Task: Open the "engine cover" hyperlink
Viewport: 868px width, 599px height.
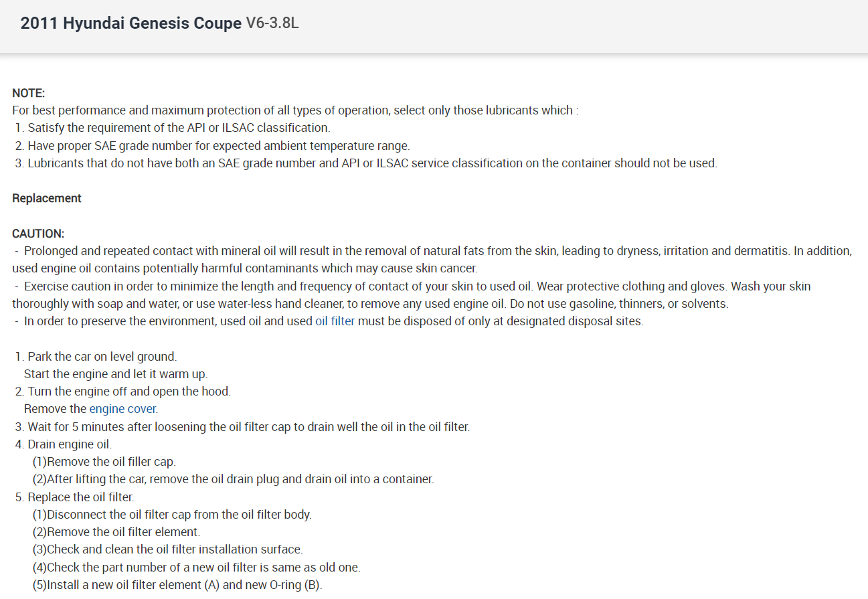Action: [x=123, y=408]
